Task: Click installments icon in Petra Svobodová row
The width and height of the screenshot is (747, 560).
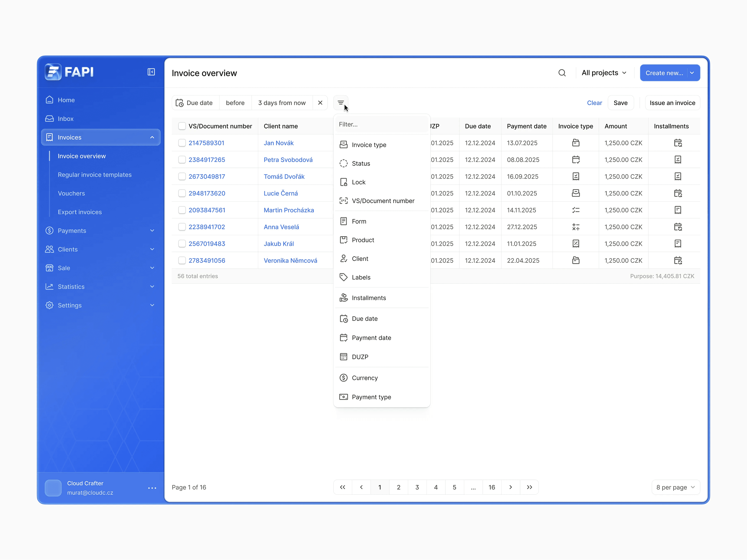Action: click(678, 160)
